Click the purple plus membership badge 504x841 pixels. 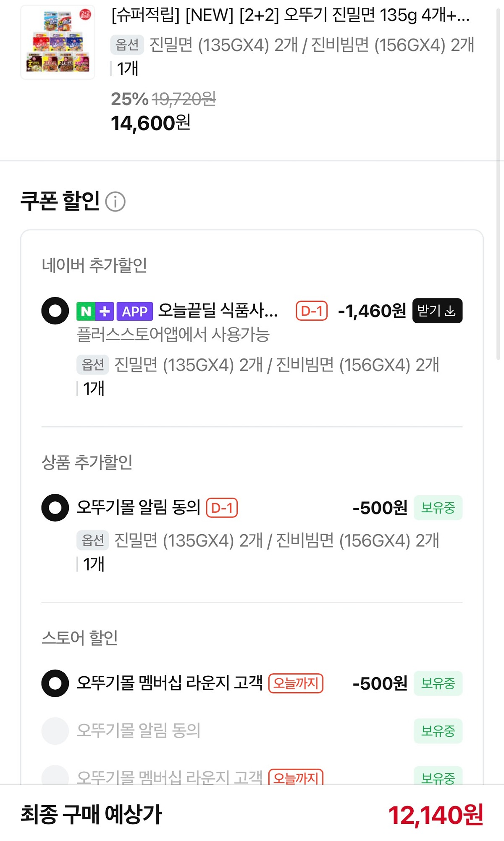[x=105, y=311]
